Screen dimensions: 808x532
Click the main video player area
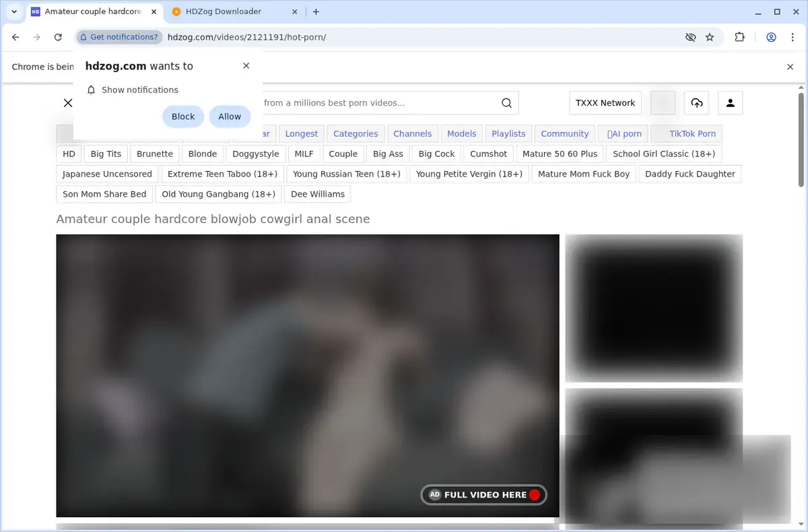pos(308,376)
